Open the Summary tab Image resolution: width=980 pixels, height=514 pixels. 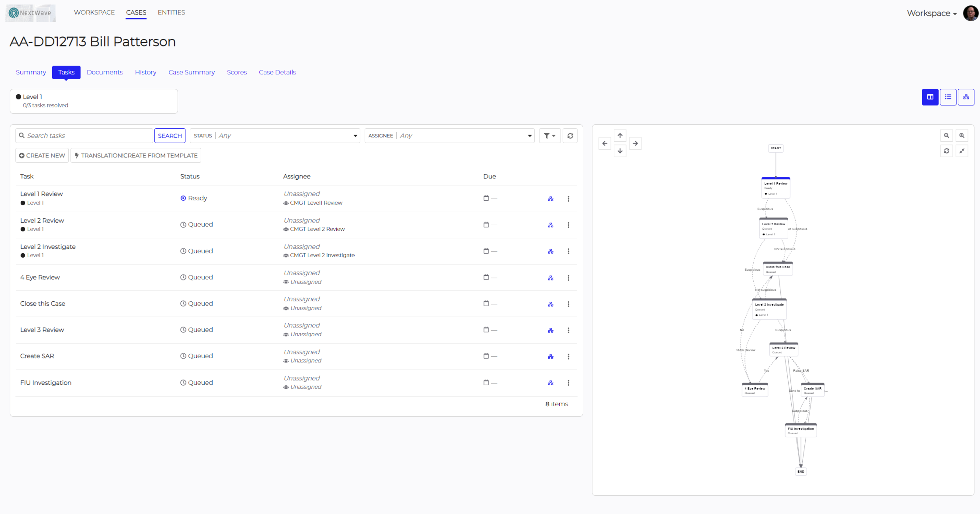click(x=31, y=72)
